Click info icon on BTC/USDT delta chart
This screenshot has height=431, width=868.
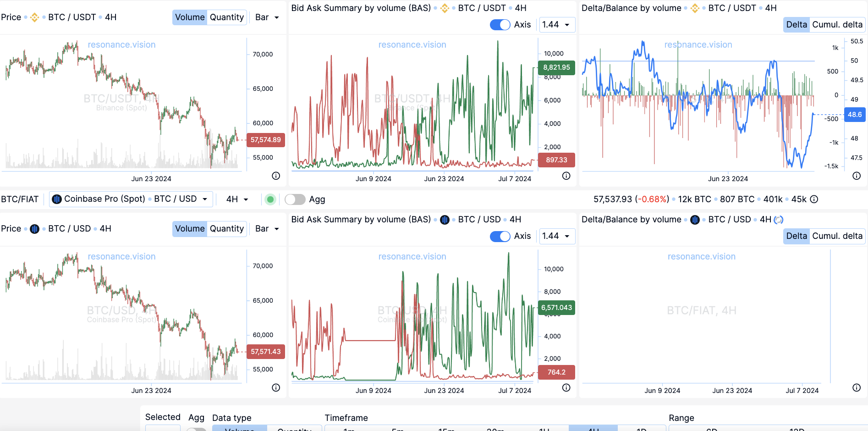click(x=857, y=176)
